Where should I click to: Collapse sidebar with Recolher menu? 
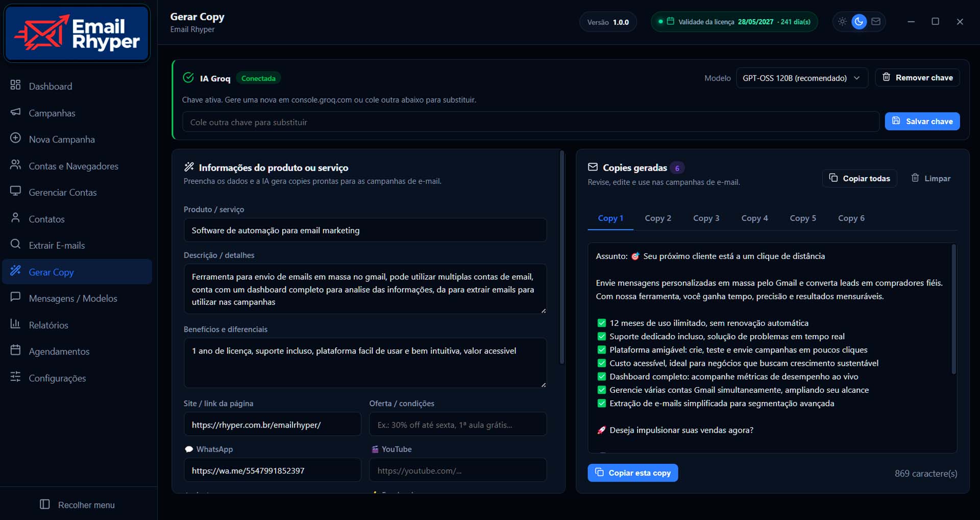pyautogui.click(x=78, y=505)
